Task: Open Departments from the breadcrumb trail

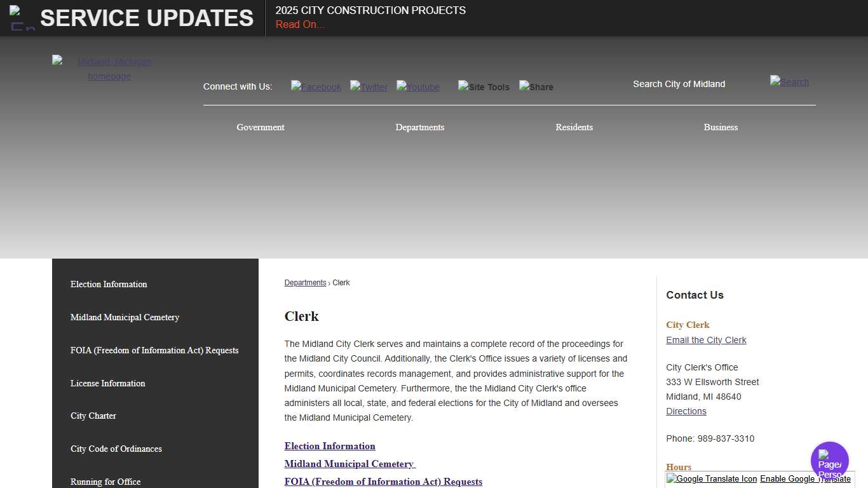Action: tap(305, 283)
